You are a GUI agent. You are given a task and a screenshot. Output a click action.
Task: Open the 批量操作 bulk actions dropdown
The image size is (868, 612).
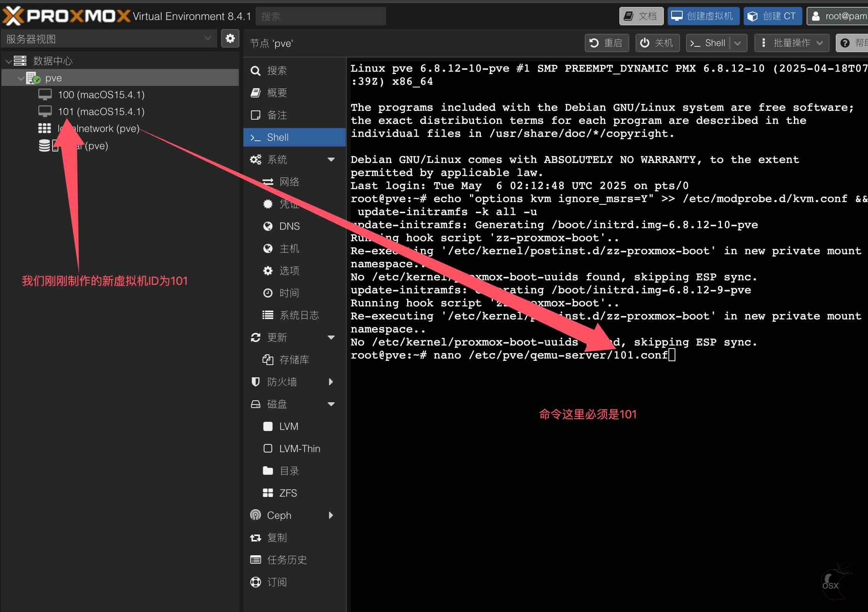(792, 43)
